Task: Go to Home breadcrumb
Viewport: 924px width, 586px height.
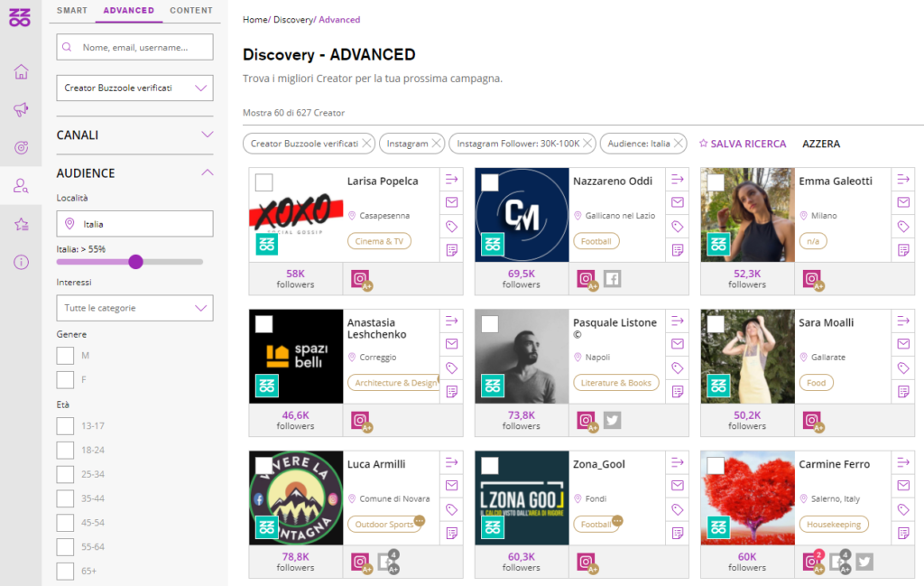Action: coord(255,20)
